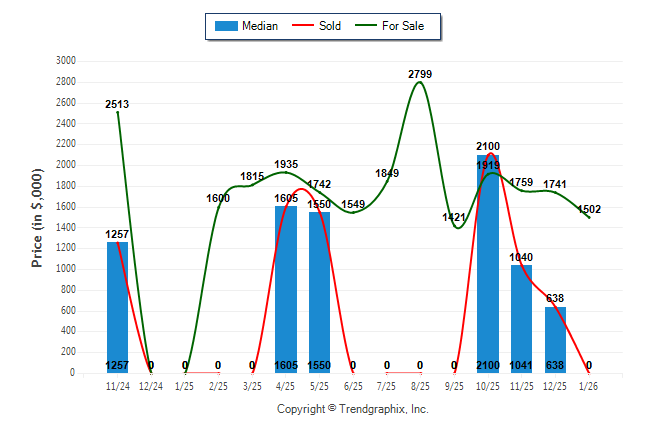646x434 pixels.
Task: Click the 1502 data label at 1/26
Action: tap(589, 208)
